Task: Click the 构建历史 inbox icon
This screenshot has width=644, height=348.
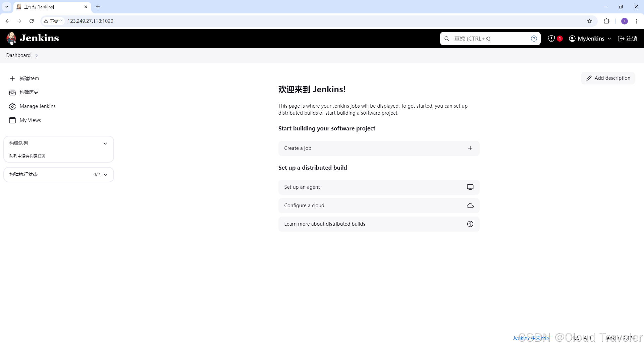Action: click(12, 92)
